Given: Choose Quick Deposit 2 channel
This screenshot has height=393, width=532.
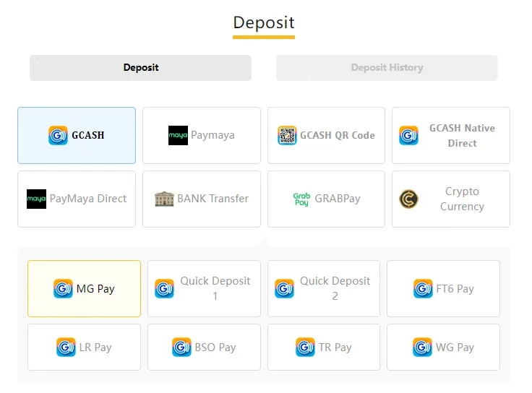Looking at the screenshot, I should 324,289.
